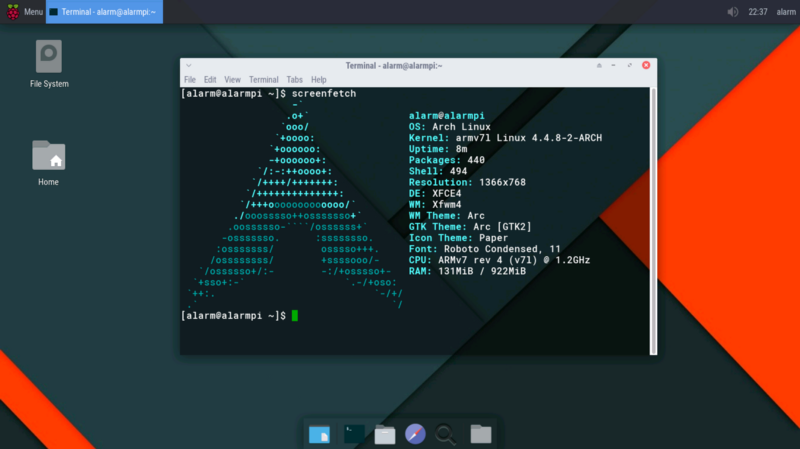This screenshot has width=800, height=449.
Task: Launch the compass web browser in dock
Action: click(416, 434)
